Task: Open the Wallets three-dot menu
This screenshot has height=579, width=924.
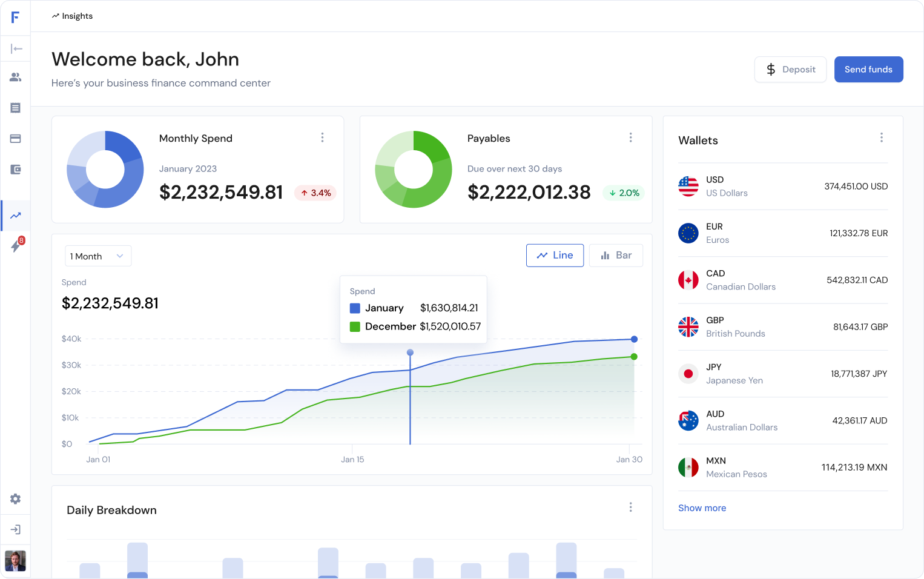Action: click(x=882, y=137)
